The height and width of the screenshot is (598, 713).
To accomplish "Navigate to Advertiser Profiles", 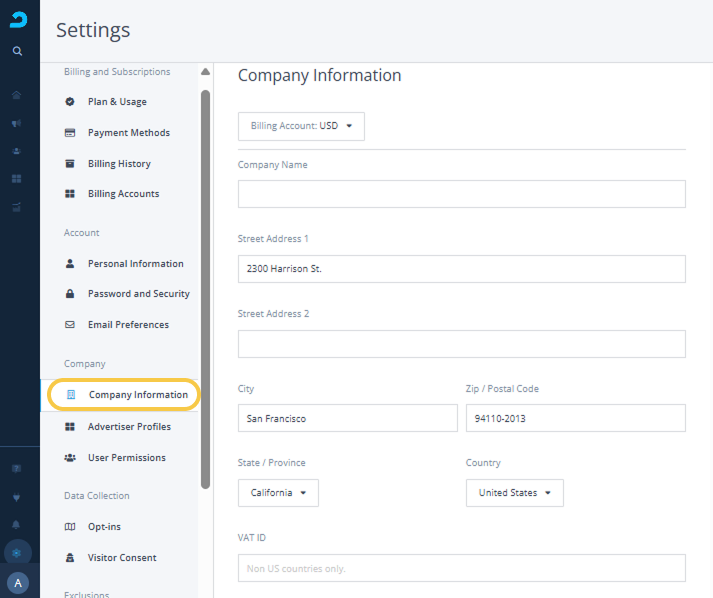I will click(129, 427).
